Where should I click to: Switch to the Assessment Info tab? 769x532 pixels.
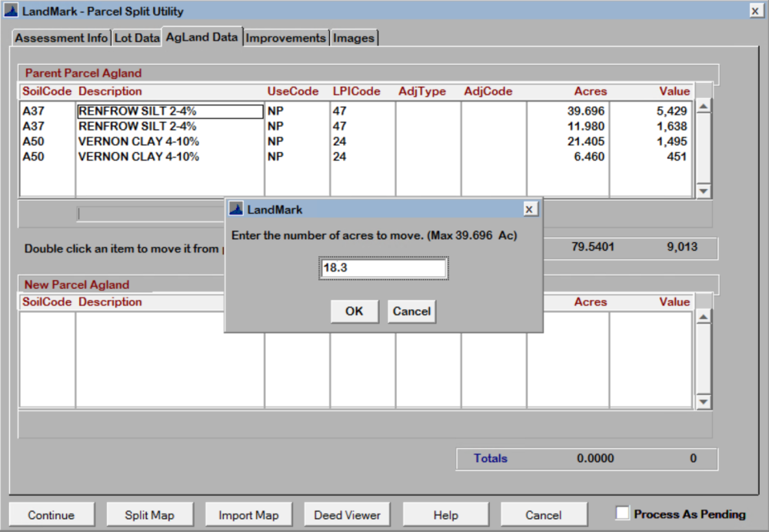click(61, 38)
